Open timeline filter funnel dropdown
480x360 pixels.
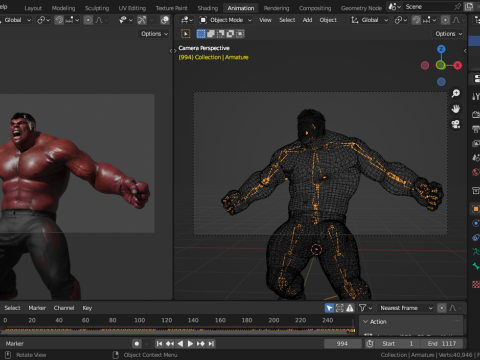tap(365, 308)
